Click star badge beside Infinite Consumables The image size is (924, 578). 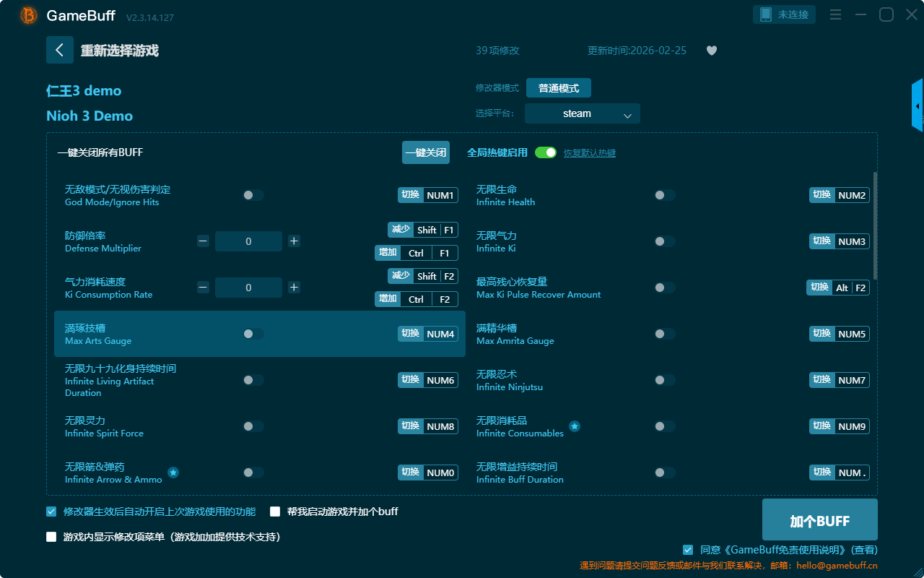pyautogui.click(x=575, y=426)
